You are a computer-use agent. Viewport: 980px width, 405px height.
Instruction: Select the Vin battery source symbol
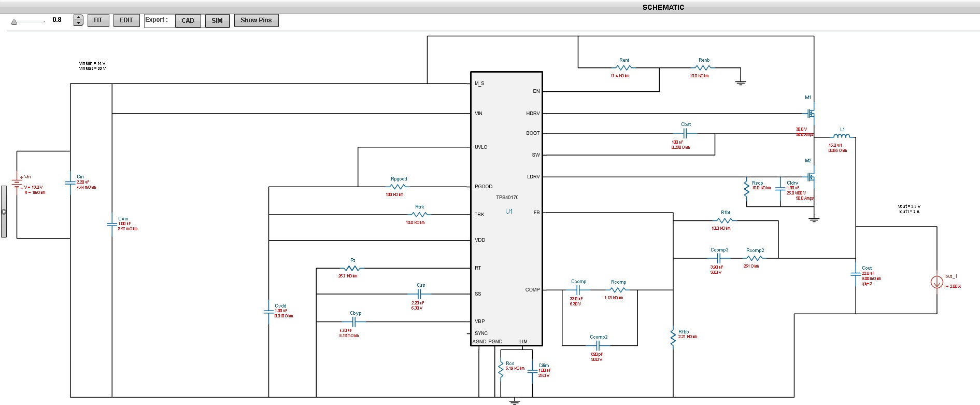[x=17, y=182]
